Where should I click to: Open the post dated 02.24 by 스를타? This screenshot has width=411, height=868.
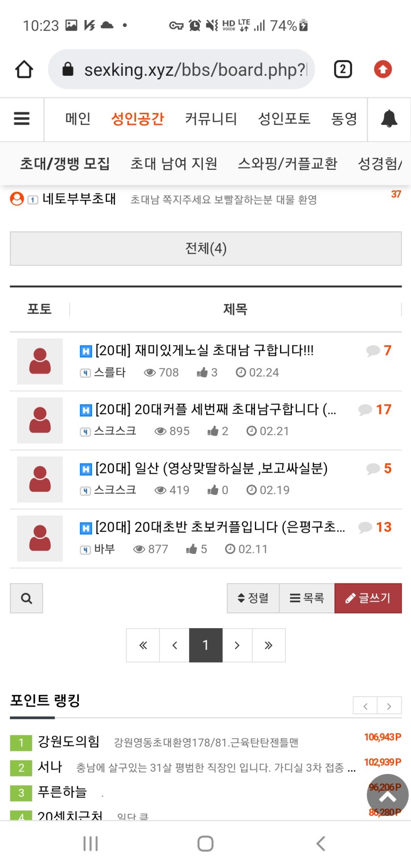pos(204,351)
